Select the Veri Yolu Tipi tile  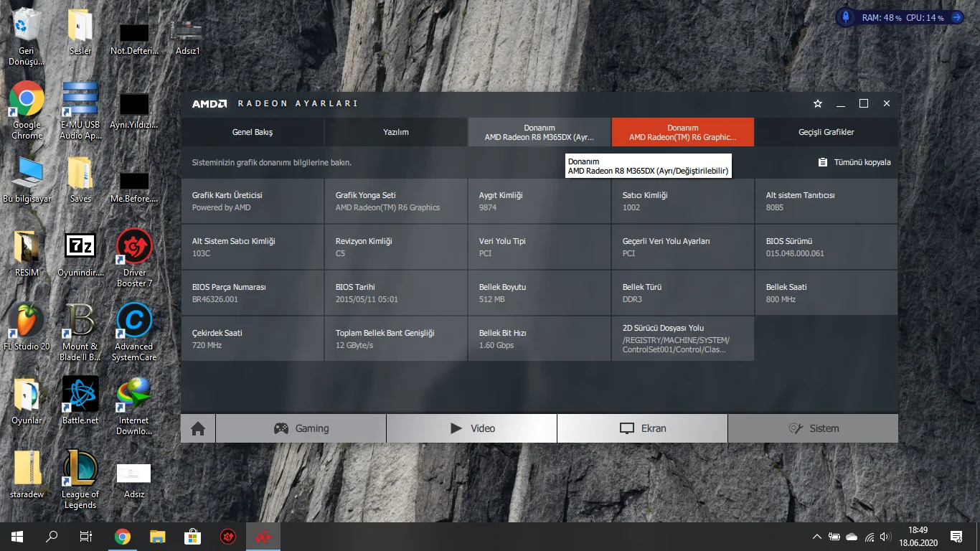click(x=540, y=247)
